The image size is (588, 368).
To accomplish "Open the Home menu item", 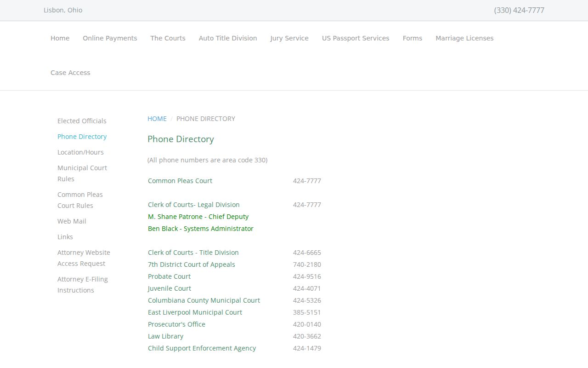I will (x=60, y=38).
